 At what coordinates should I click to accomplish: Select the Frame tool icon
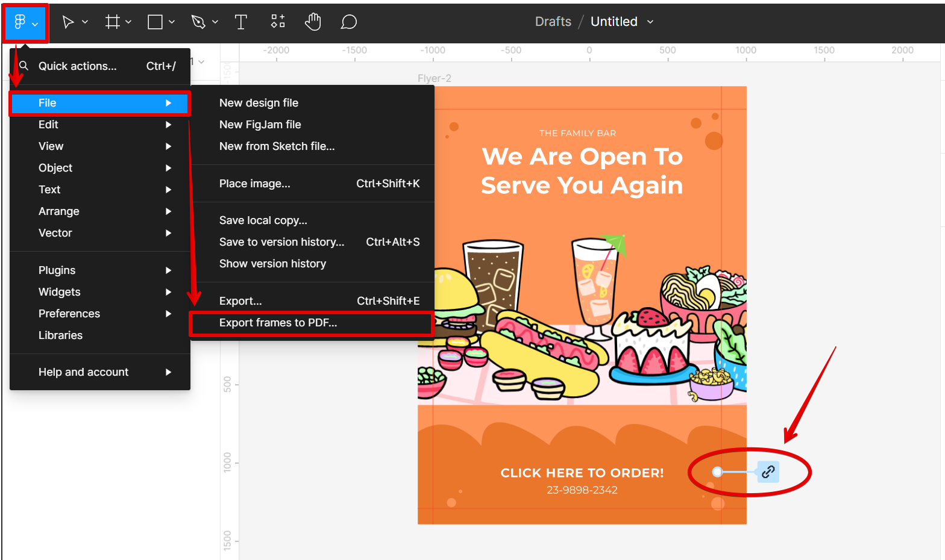click(x=112, y=22)
